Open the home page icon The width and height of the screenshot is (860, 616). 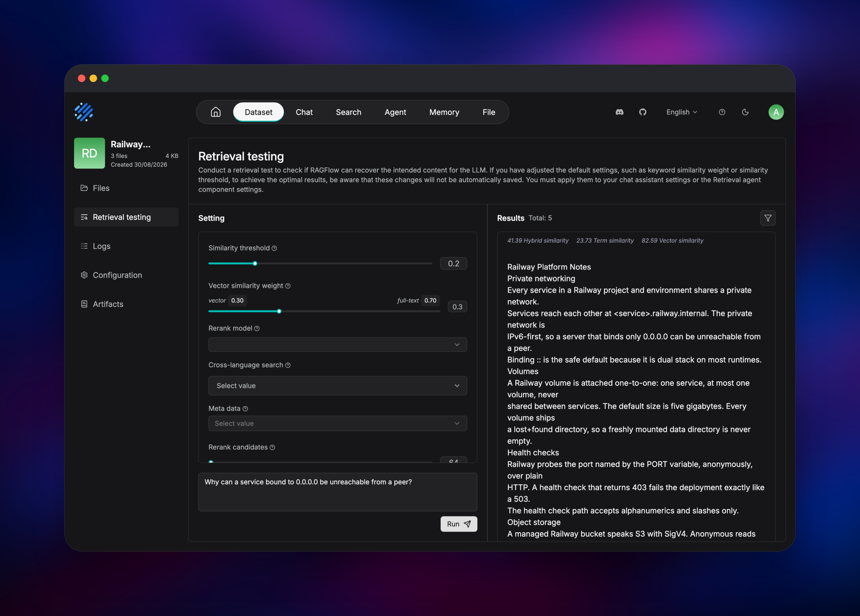[216, 112]
